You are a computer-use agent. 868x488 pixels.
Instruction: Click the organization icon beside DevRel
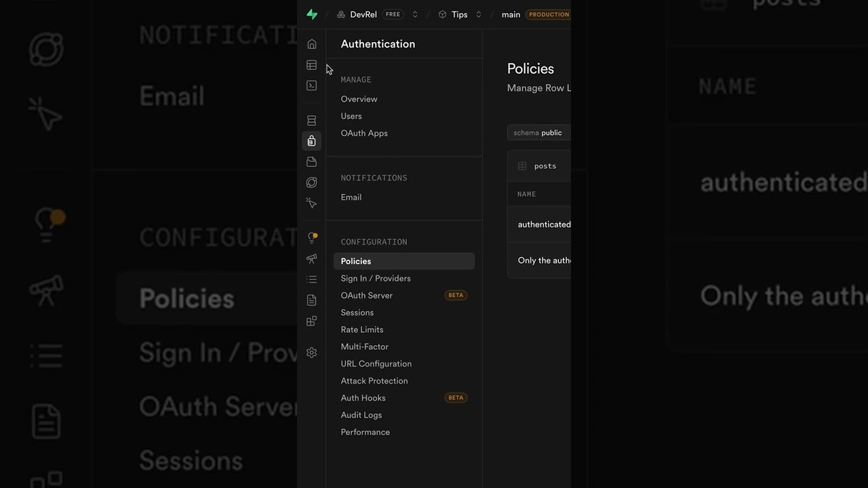point(341,14)
